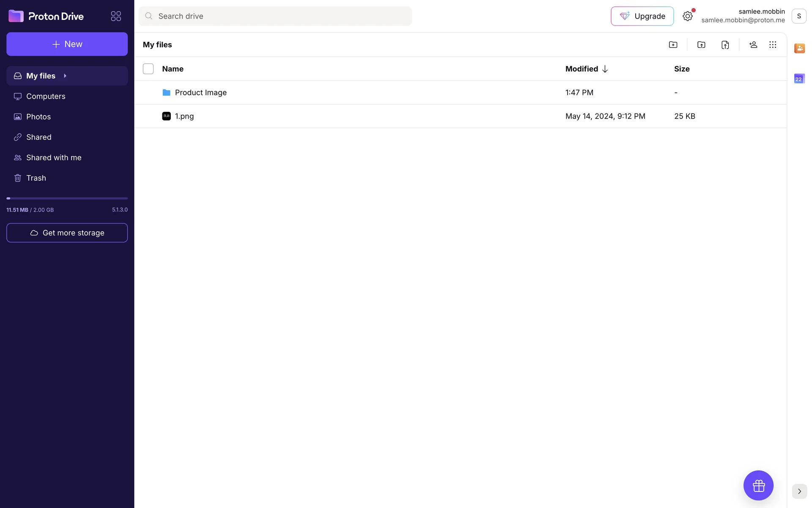Open the account menu with the S avatar
812x508 pixels.
799,16
